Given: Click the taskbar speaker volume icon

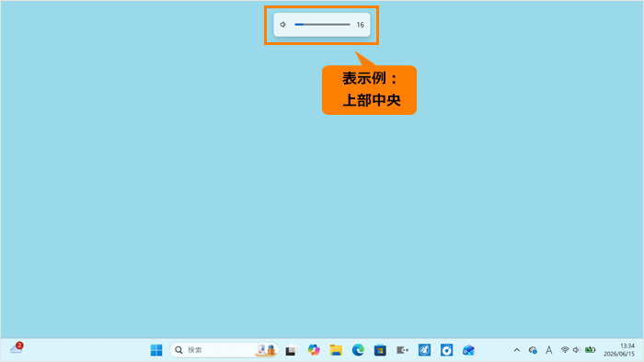Looking at the screenshot, I should (577, 350).
